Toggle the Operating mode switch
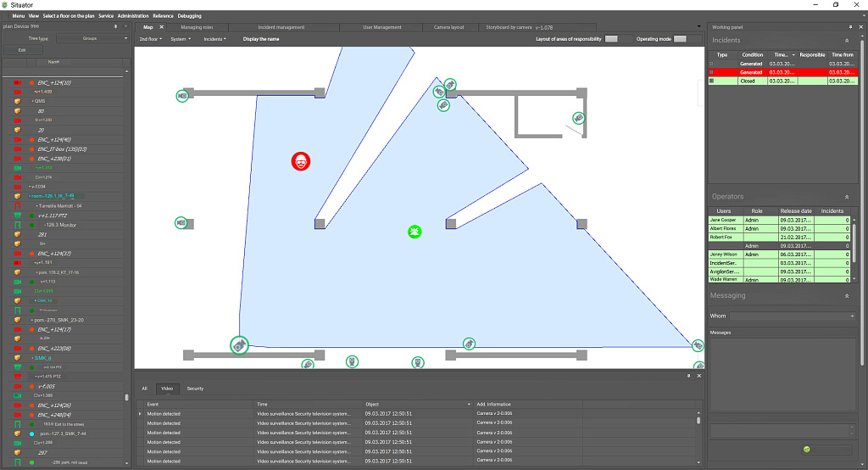Screen dimensions: 868x470 [679, 39]
